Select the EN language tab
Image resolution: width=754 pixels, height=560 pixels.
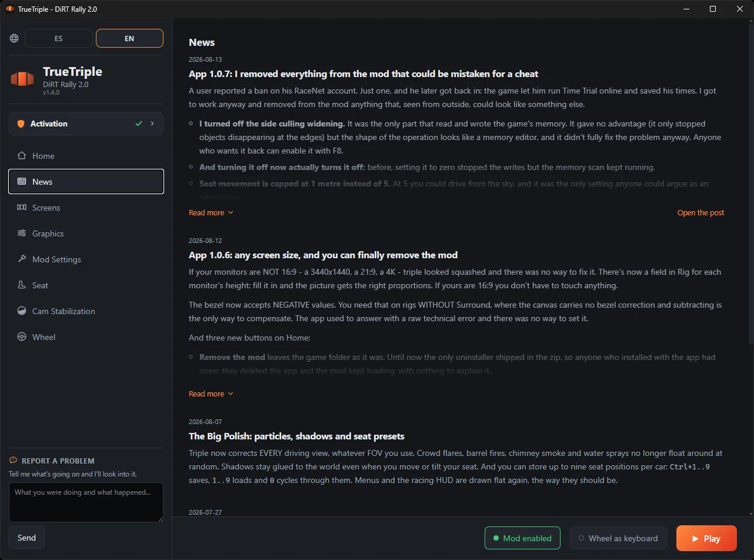pyautogui.click(x=129, y=38)
